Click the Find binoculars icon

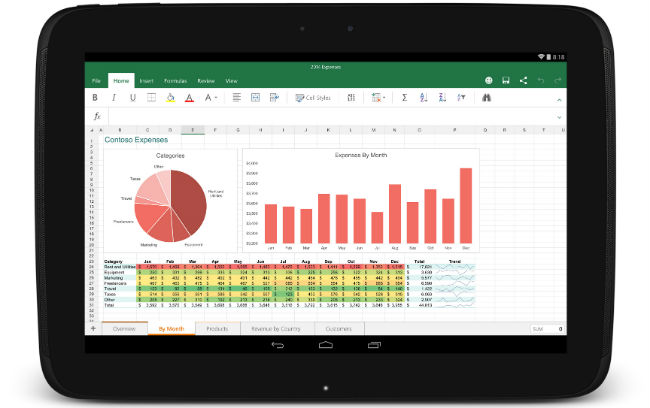point(487,98)
